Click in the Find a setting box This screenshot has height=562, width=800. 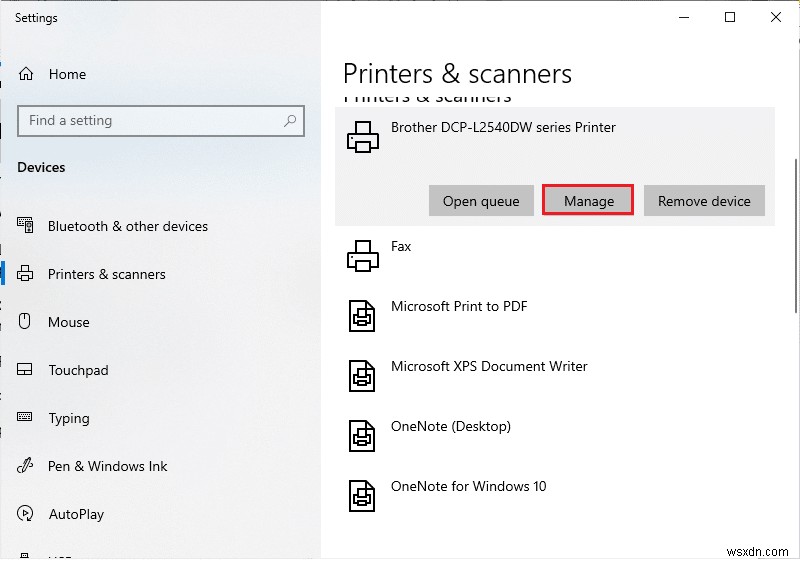[x=161, y=121]
